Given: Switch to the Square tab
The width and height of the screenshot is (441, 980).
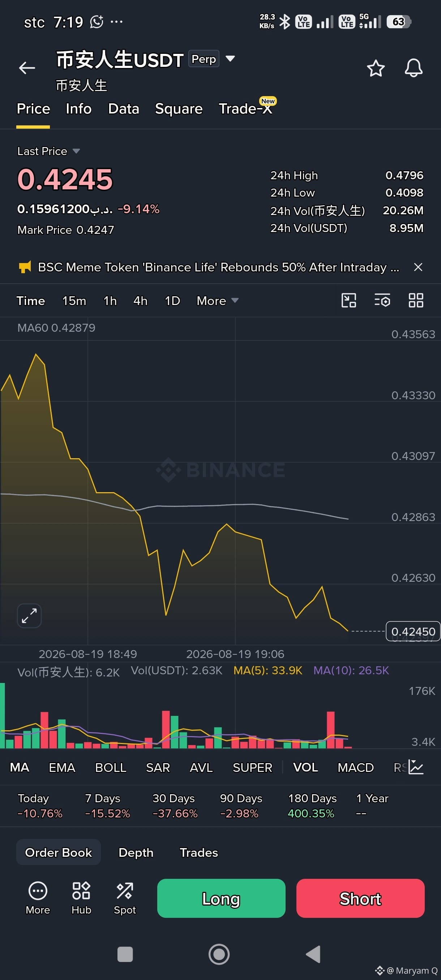Looking at the screenshot, I should 179,109.
